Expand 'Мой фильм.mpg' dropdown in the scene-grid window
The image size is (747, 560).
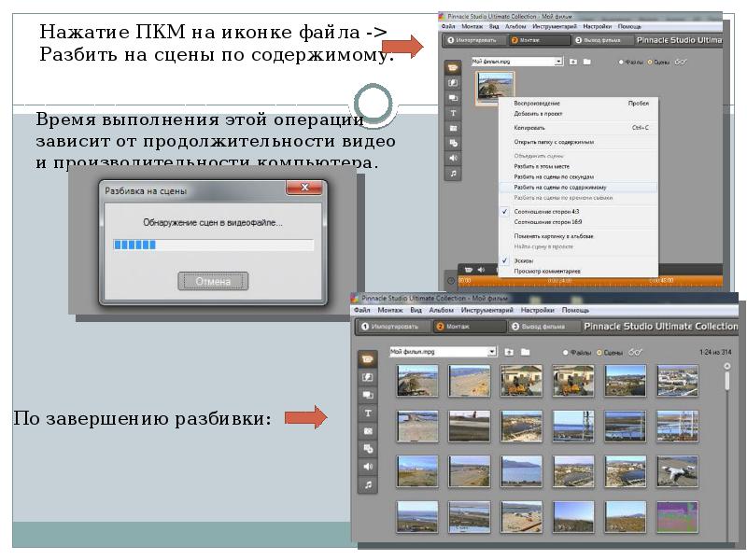[x=492, y=352]
